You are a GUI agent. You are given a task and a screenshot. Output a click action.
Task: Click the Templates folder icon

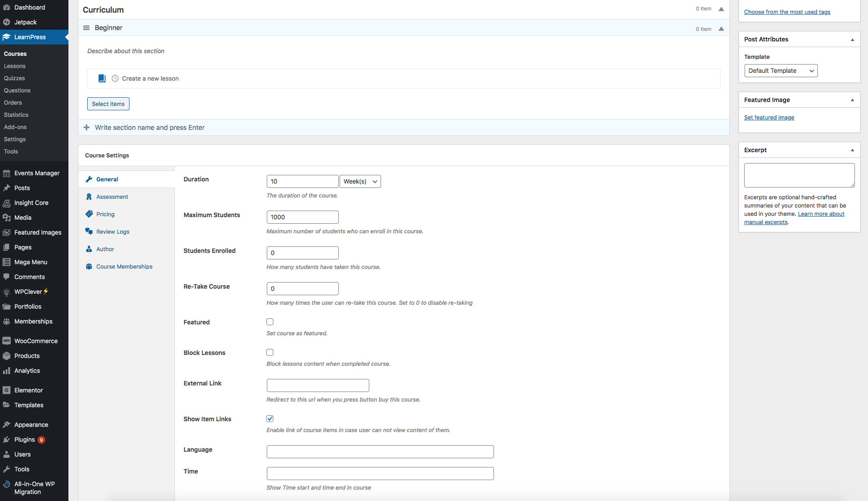(x=7, y=405)
